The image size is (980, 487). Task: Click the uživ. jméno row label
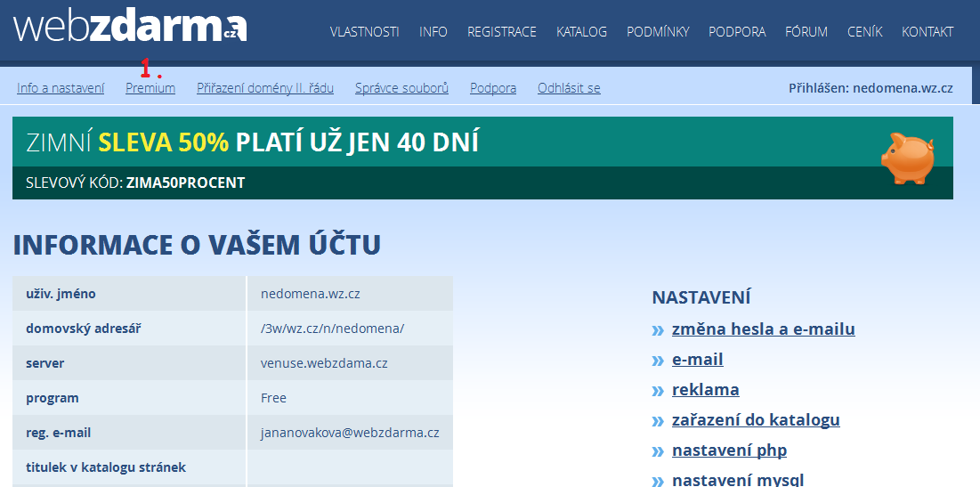pos(61,294)
